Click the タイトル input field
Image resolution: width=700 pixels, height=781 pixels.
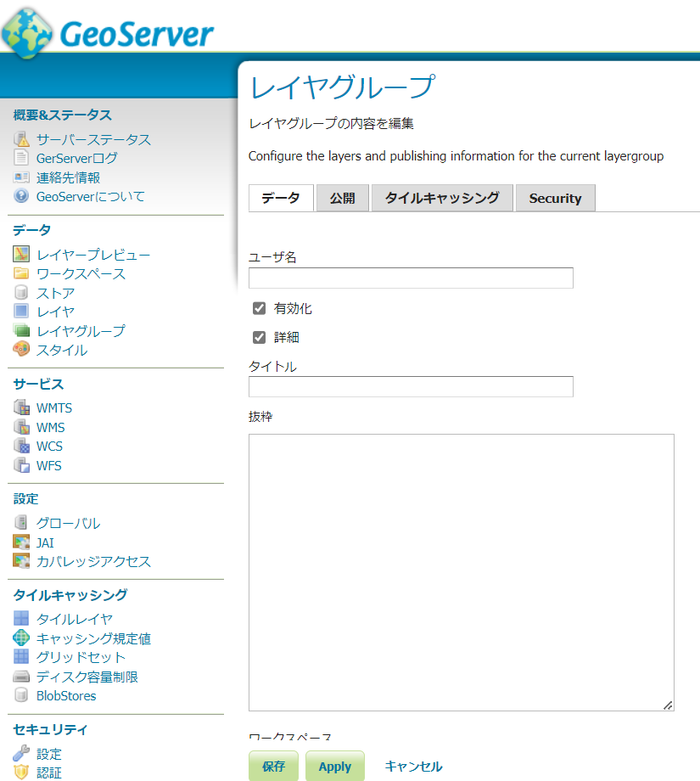[411, 386]
